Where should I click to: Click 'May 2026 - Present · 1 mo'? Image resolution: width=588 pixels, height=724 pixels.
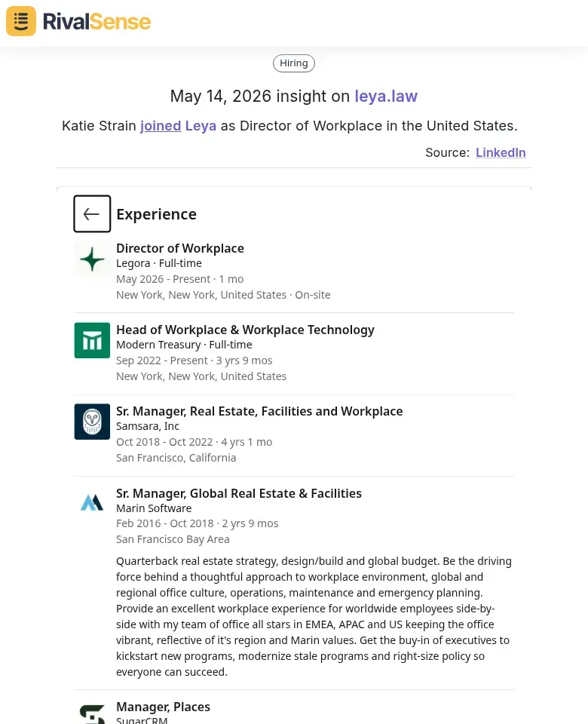click(180, 279)
